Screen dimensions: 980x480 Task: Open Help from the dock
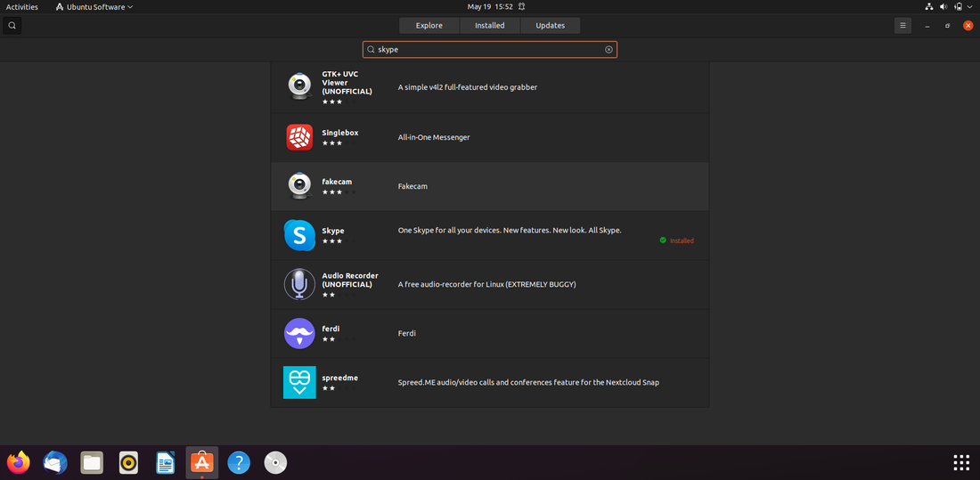coord(239,462)
